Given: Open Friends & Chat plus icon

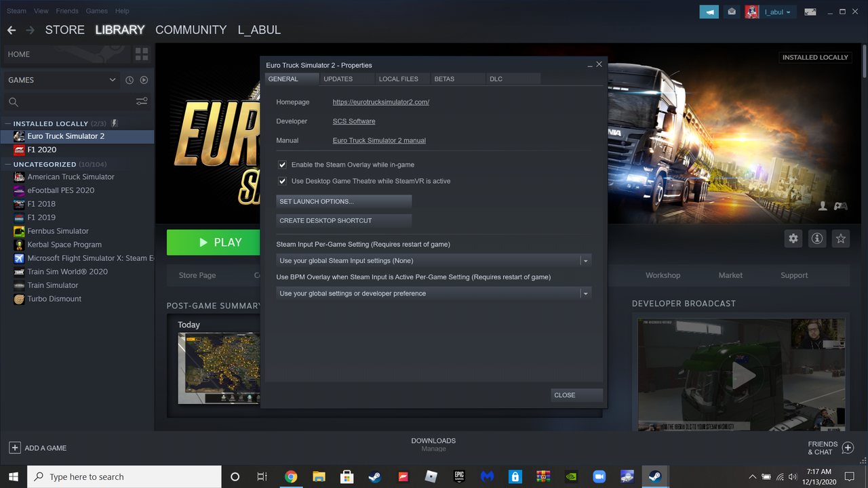Looking at the screenshot, I should (848, 447).
